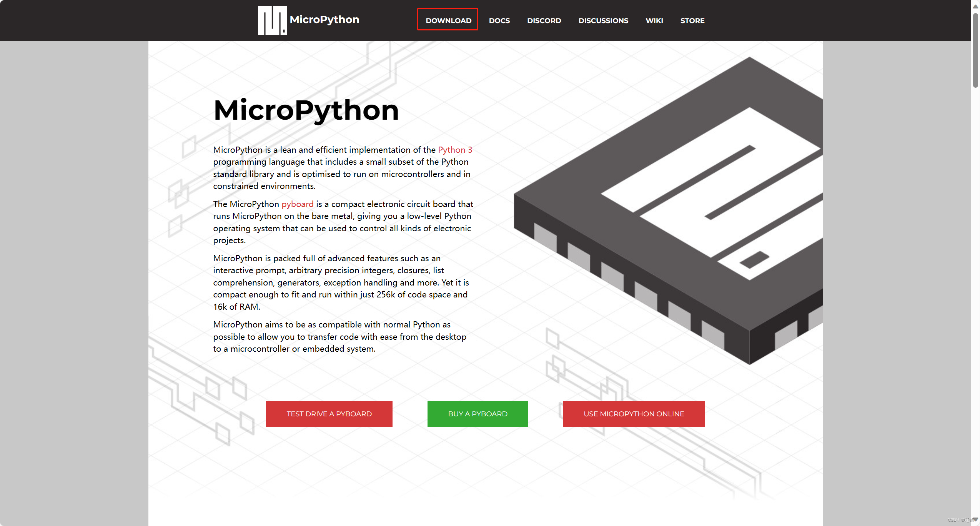Follow the pyboard hyperlink

click(x=298, y=204)
